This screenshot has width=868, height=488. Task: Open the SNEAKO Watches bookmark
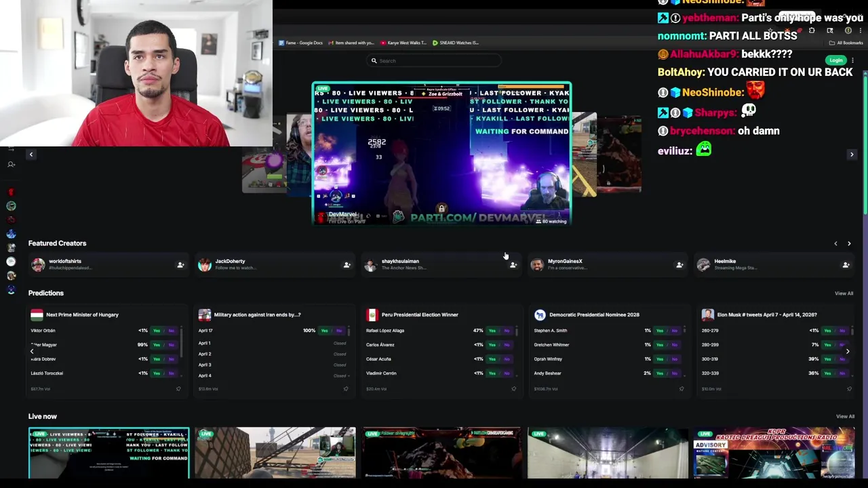(456, 43)
